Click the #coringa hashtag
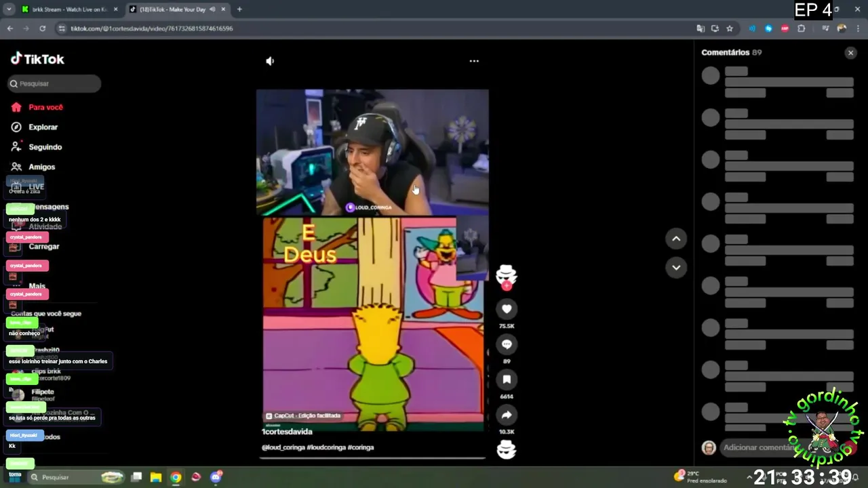This screenshot has height=488, width=868. pyautogui.click(x=361, y=447)
